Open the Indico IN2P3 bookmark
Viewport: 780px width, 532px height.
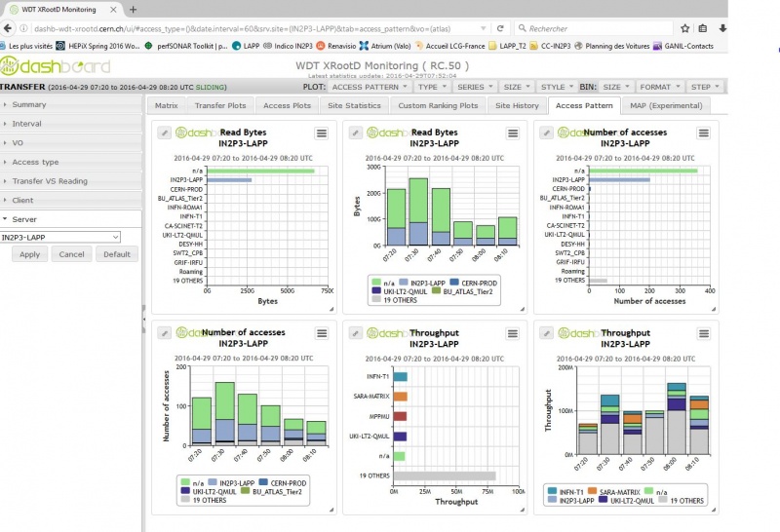point(288,46)
